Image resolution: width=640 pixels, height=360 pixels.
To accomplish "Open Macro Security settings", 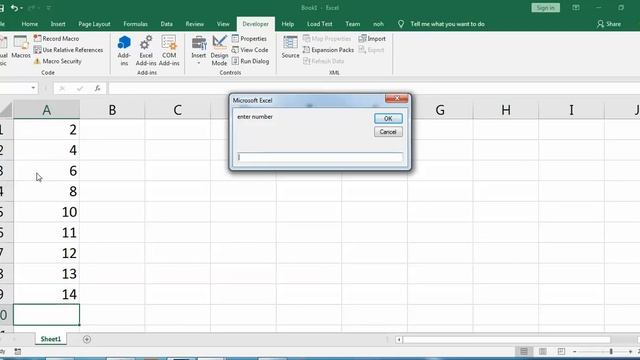I will pyautogui.click(x=58, y=61).
